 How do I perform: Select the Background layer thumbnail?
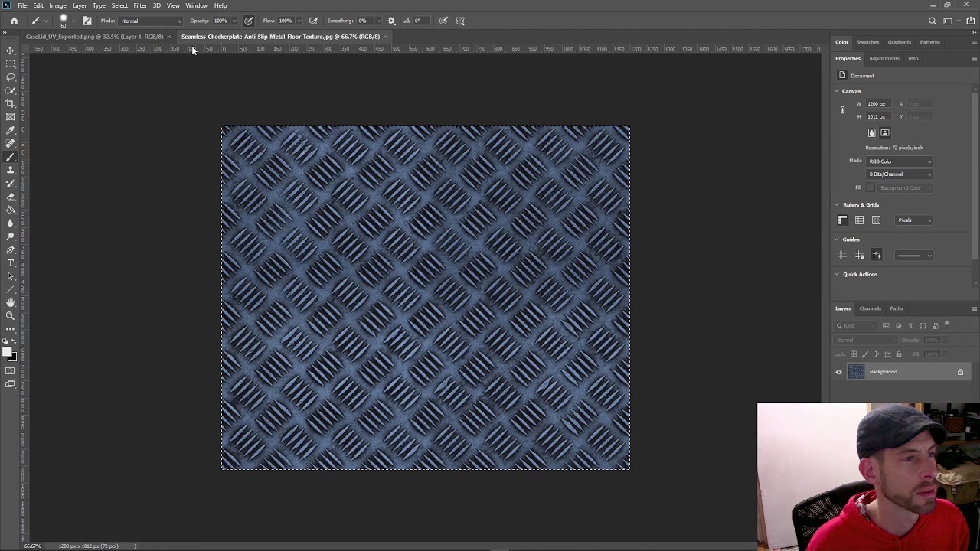point(856,372)
